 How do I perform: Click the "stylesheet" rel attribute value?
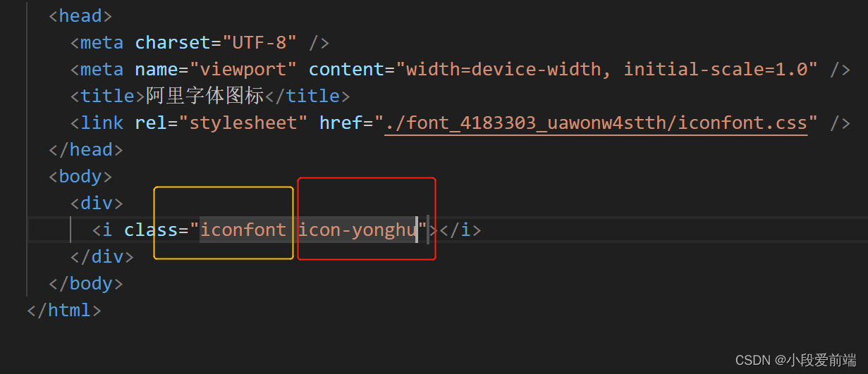(243, 123)
